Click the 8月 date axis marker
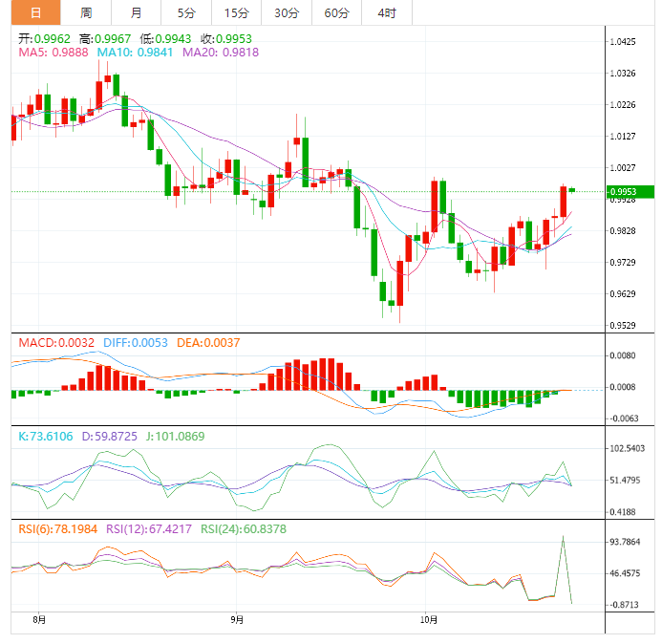This screenshot has height=644, width=662. coord(39,619)
